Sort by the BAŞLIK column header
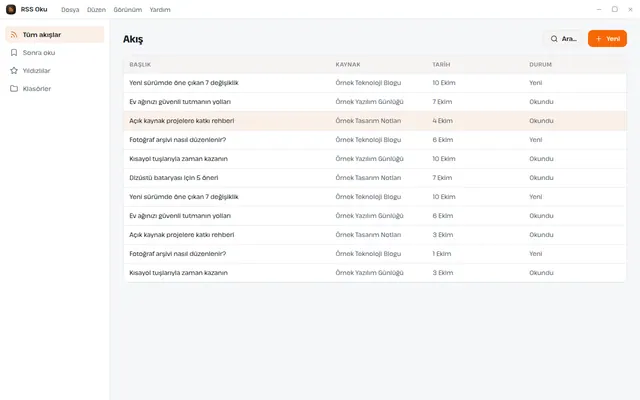This screenshot has height=400, width=640. coord(140,64)
